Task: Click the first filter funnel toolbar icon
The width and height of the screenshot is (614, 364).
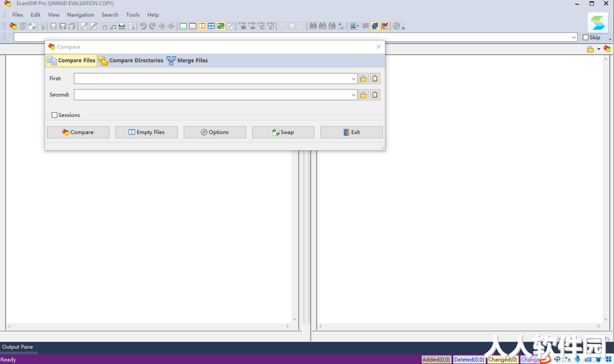Action: (243, 26)
